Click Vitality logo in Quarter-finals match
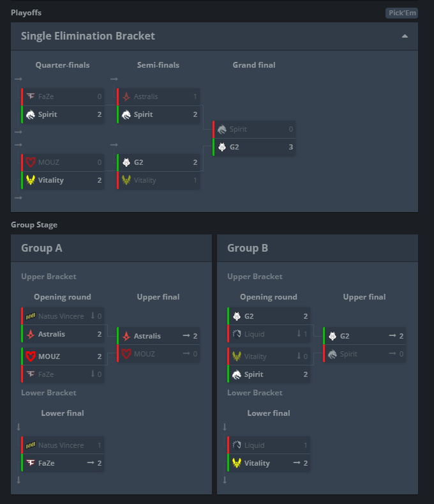This screenshot has width=434, height=504. click(x=31, y=180)
